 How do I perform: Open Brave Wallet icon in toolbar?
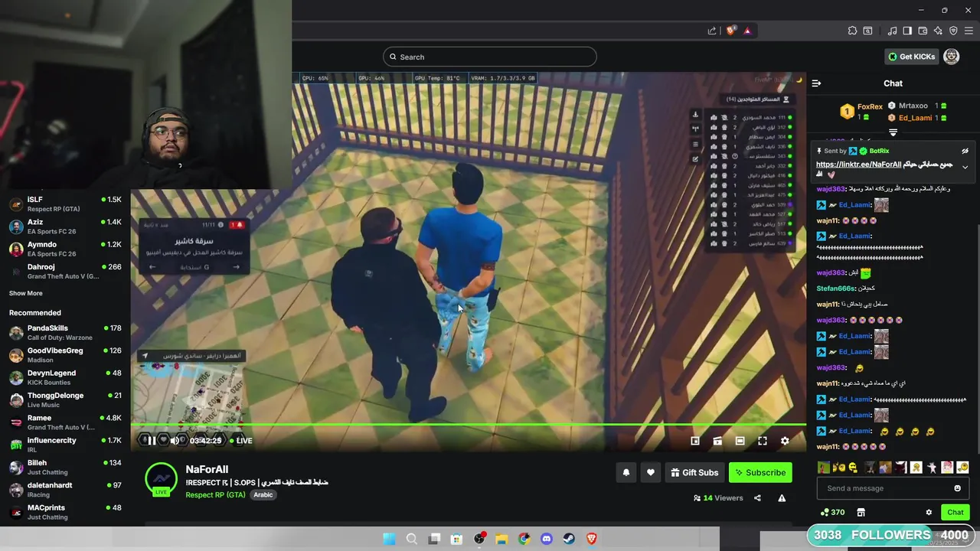[923, 31]
